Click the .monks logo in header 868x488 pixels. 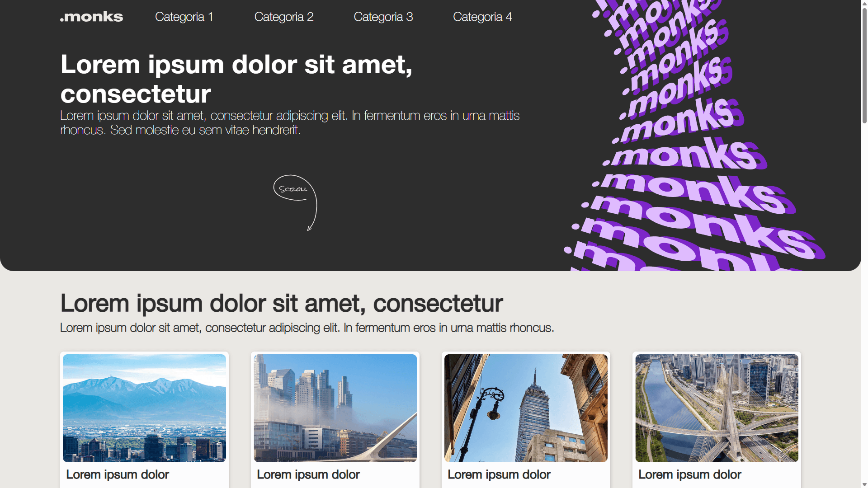tap(91, 17)
